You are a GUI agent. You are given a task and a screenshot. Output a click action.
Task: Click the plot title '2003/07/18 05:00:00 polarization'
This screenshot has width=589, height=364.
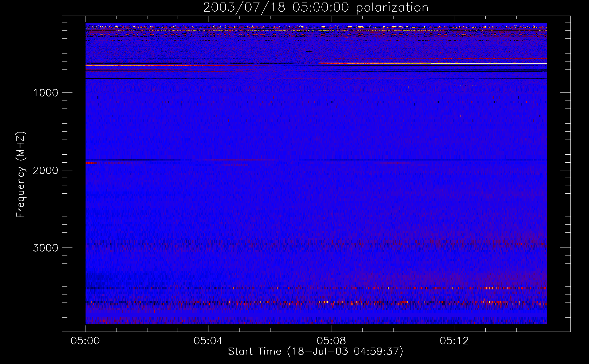pyautogui.click(x=316, y=8)
